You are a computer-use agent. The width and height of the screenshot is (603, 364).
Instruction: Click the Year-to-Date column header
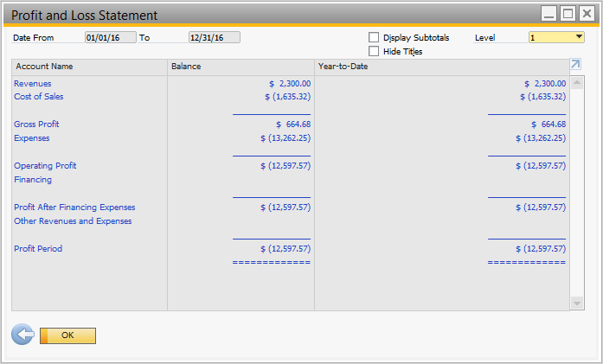[x=344, y=67]
